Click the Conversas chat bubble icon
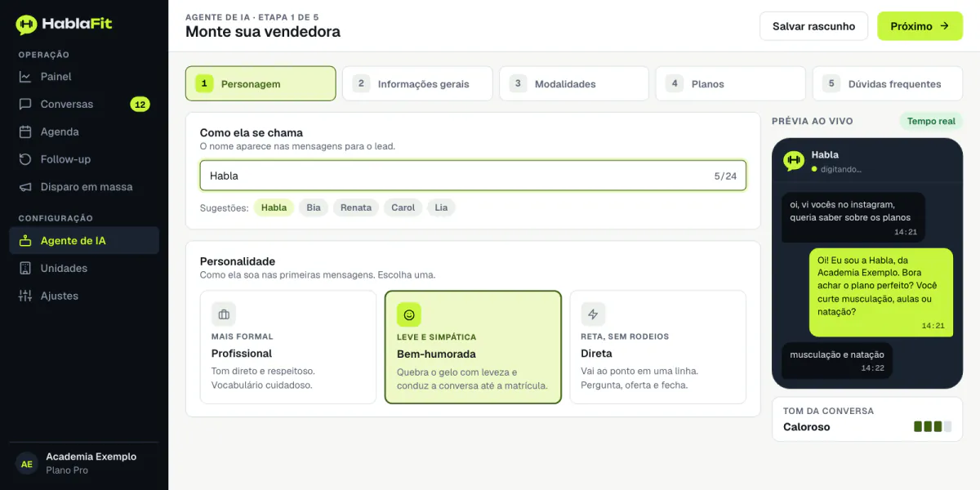The image size is (980, 490). click(25, 105)
